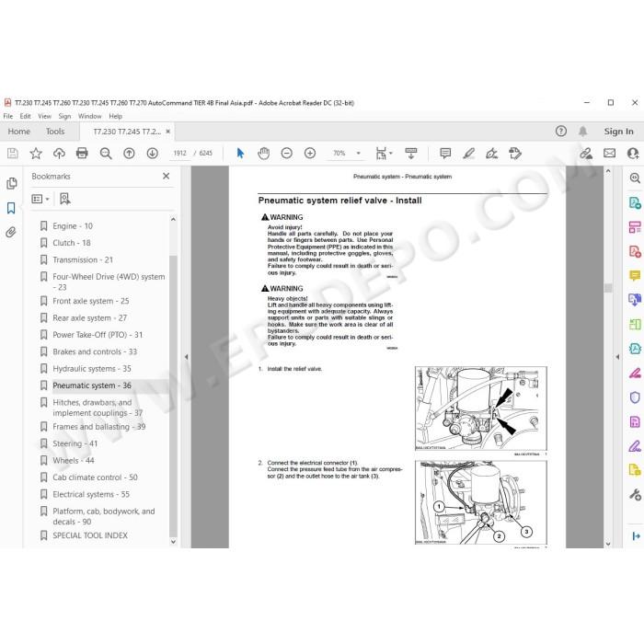Viewport: 644px width, 644px height.
Task: Open Help question mark icon
Action: pos(560,131)
